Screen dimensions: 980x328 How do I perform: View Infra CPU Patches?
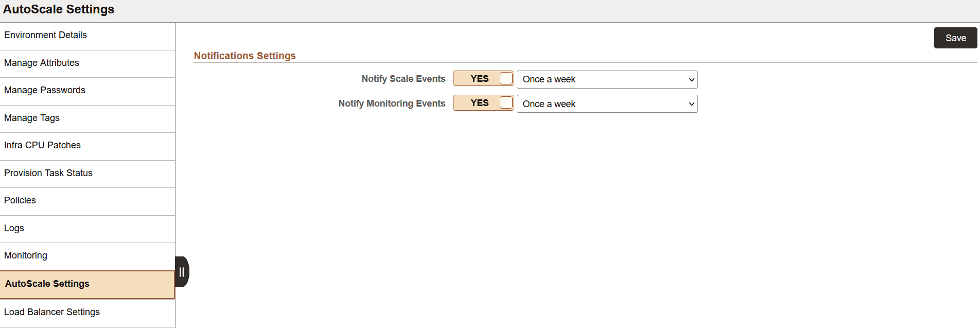tap(43, 145)
